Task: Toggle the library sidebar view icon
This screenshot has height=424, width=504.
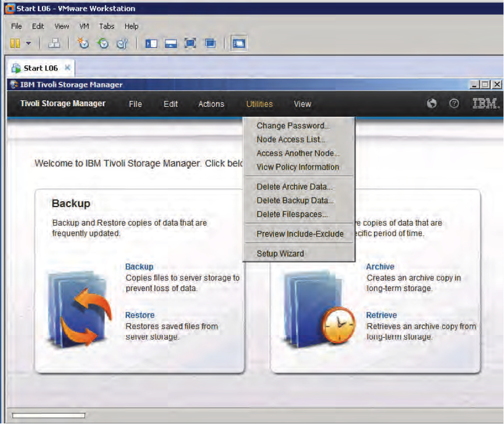Action: (151, 43)
